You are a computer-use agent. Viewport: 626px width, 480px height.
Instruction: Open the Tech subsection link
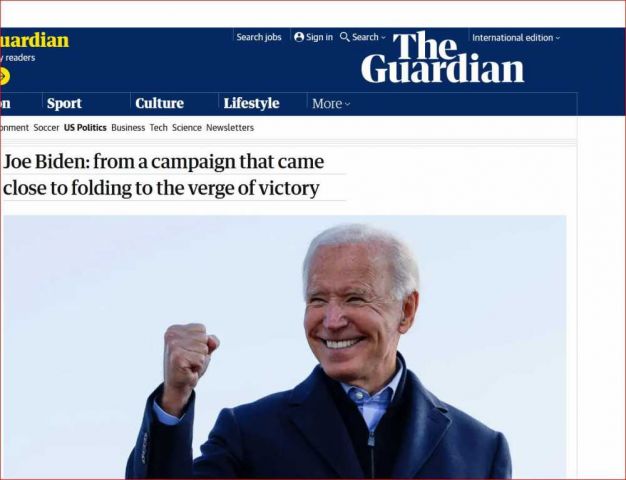158,128
